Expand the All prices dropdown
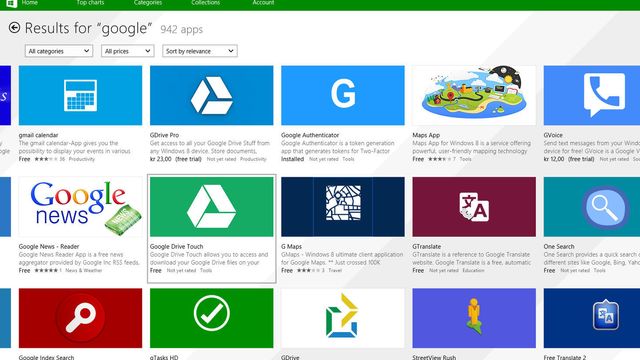The height and width of the screenshot is (360, 640). [x=127, y=51]
